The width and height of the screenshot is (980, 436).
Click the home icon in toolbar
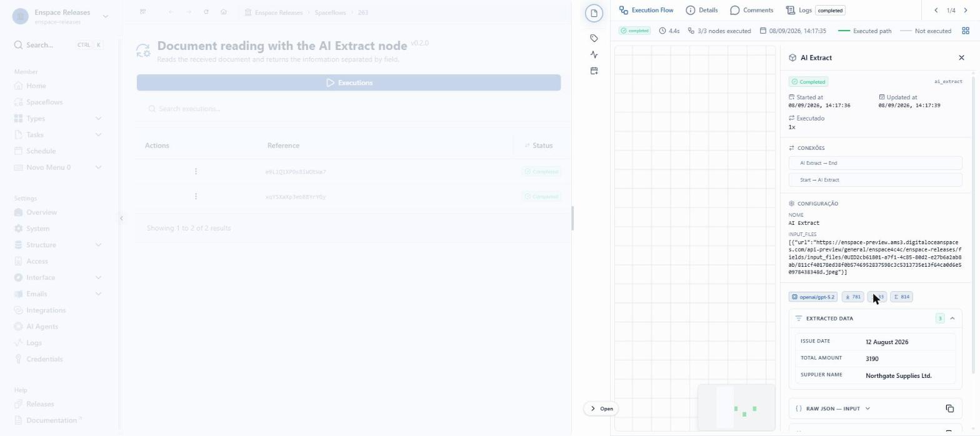[224, 12]
